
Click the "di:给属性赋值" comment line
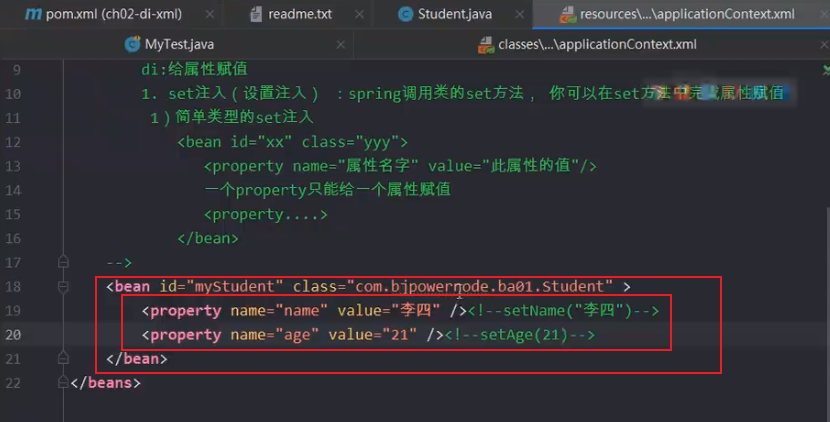[194, 69]
